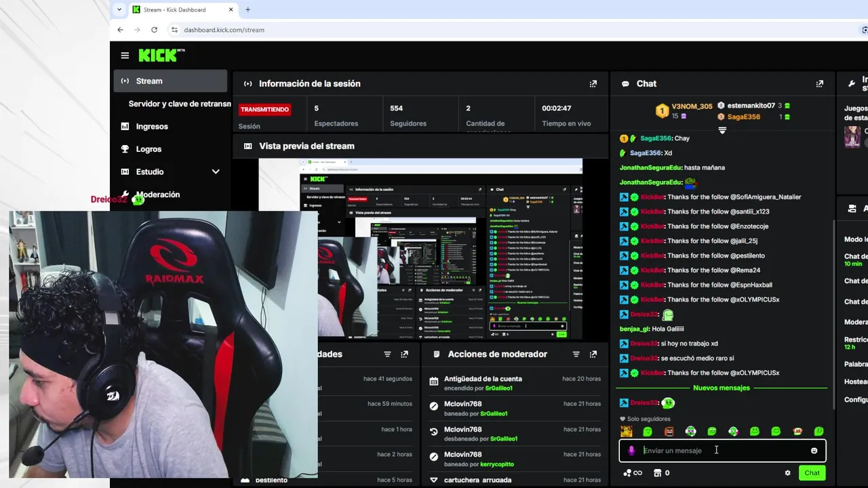Open filter options in Acciones de moderador

coord(576,354)
